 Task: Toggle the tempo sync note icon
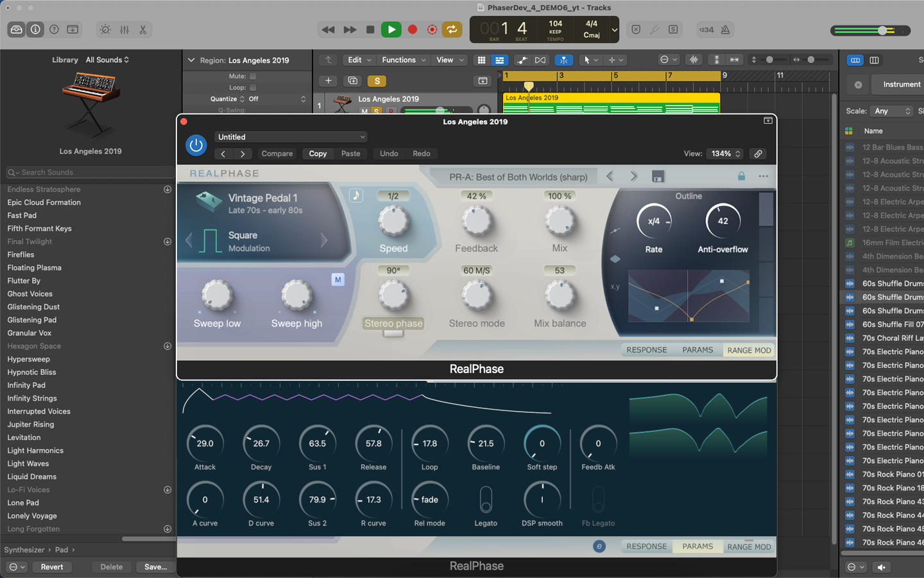(x=356, y=195)
